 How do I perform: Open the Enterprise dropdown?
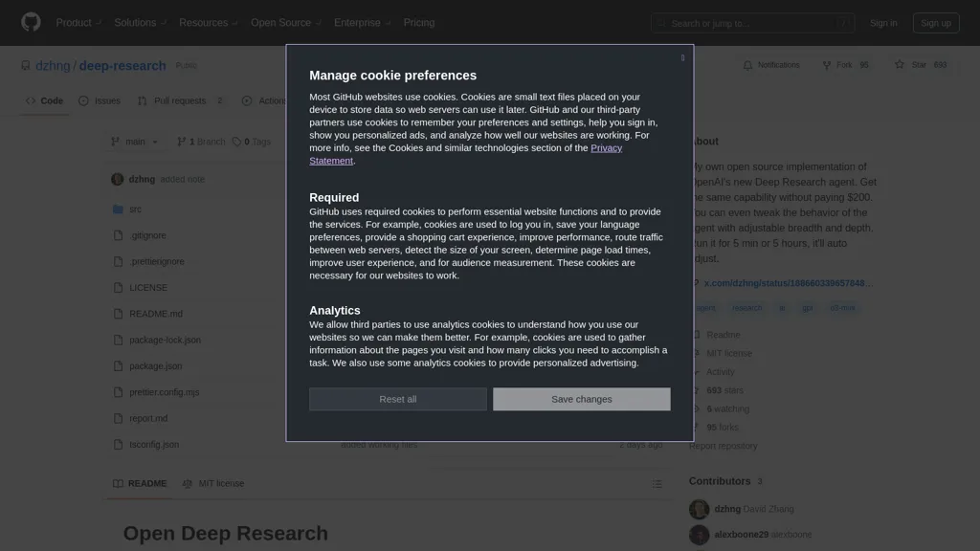click(362, 23)
